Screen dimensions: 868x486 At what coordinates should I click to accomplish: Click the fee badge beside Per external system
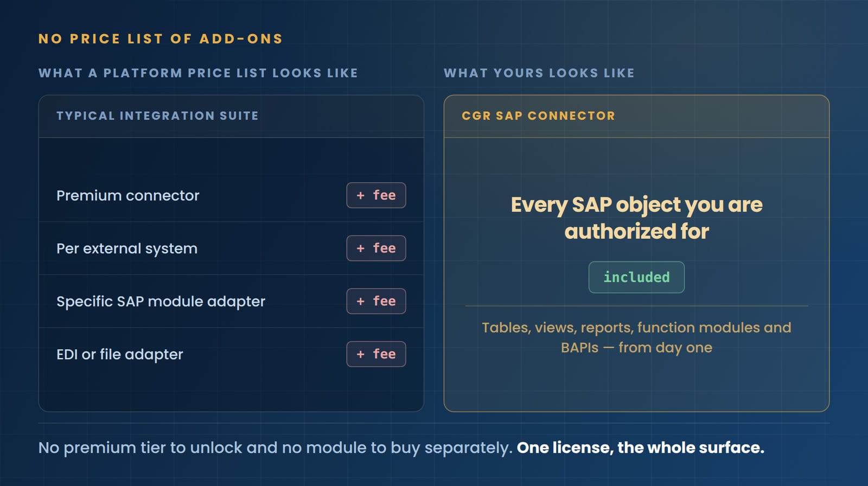click(376, 248)
